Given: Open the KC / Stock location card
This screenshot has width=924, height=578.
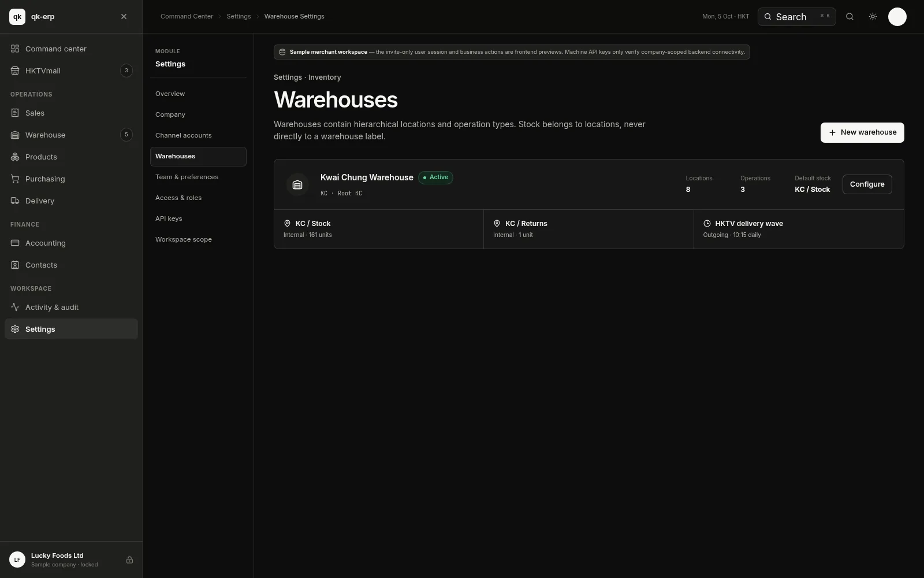Looking at the screenshot, I should coord(379,229).
